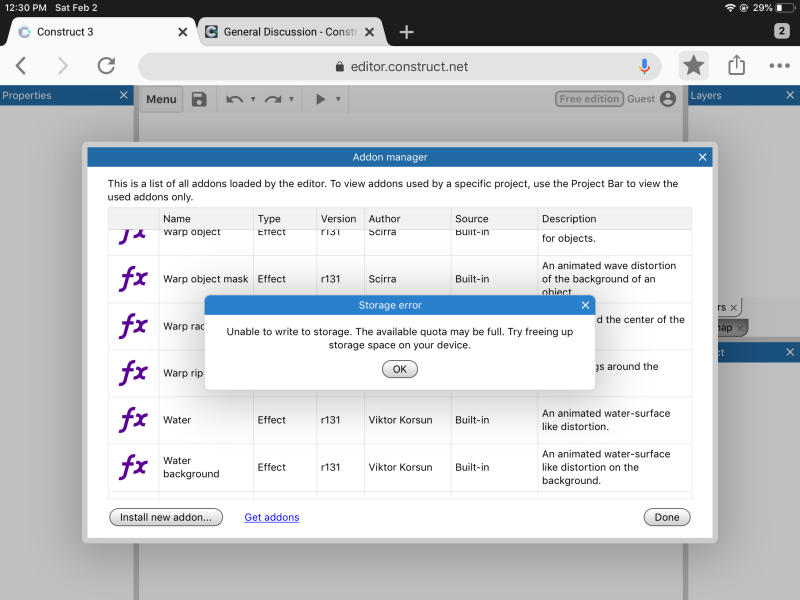This screenshot has width=800, height=600.
Task: Click the Preview play icon
Action: (320, 99)
